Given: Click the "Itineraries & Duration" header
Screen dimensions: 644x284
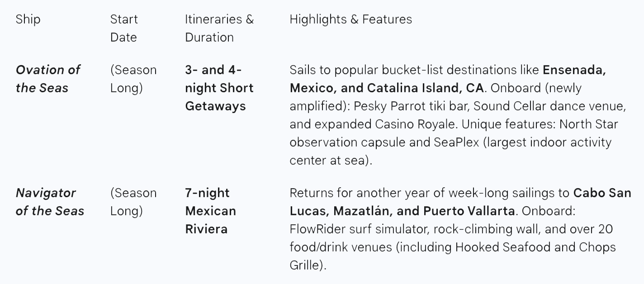Looking at the screenshot, I should click(x=219, y=28).
